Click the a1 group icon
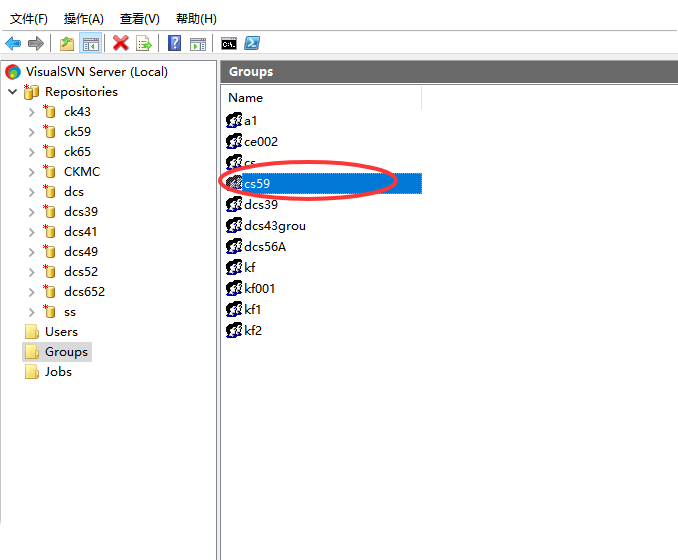Viewport: 678px width, 560px height. pos(234,120)
